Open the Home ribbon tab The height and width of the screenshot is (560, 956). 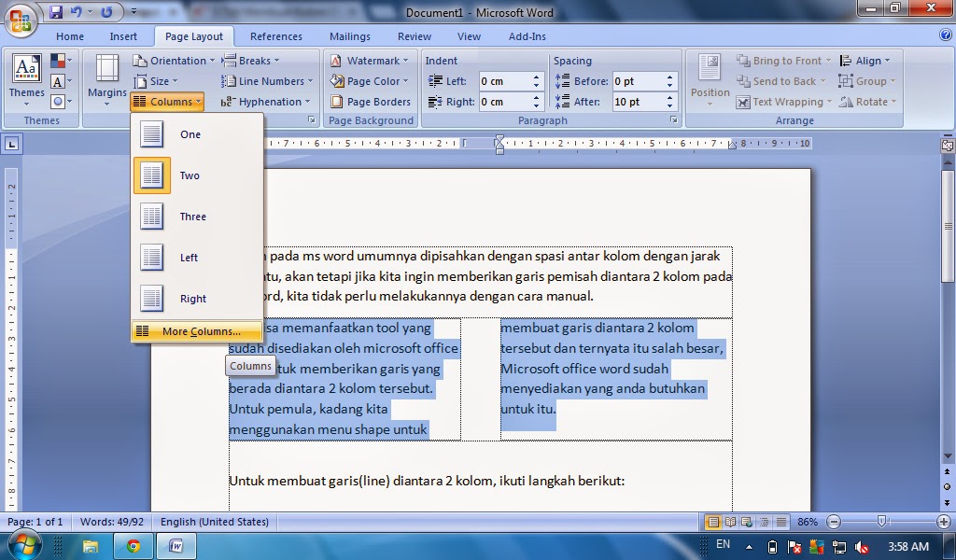70,36
